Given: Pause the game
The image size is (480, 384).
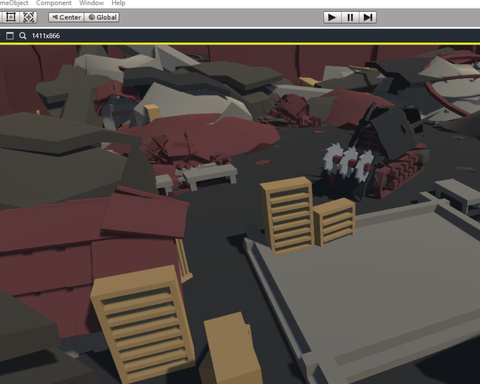Looking at the screenshot, I should click(350, 17).
